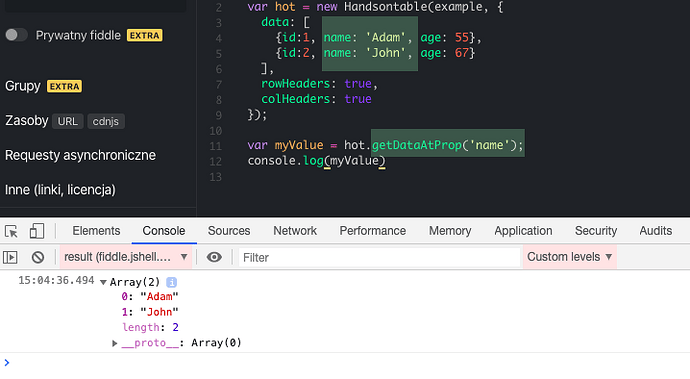Click rowHeaders on code line 7

click(296, 84)
